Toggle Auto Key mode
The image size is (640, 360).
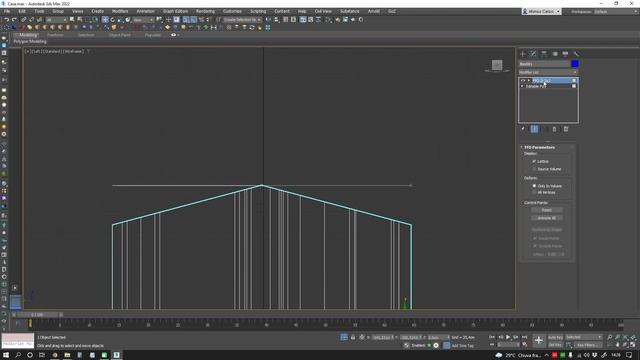click(x=555, y=337)
